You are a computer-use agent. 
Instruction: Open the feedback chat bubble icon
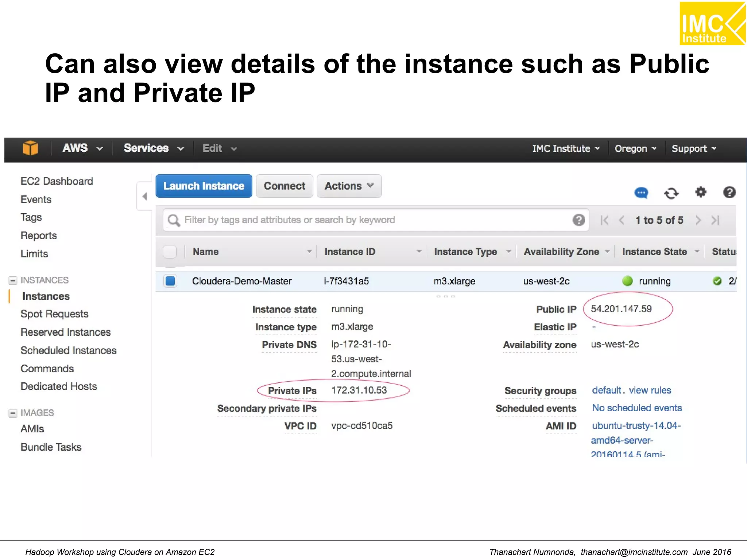click(641, 192)
